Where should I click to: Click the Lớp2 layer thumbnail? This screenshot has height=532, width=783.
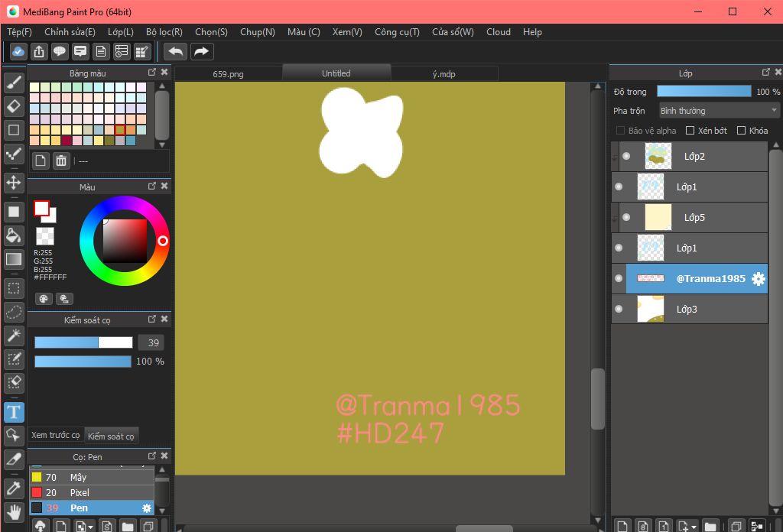point(658,156)
